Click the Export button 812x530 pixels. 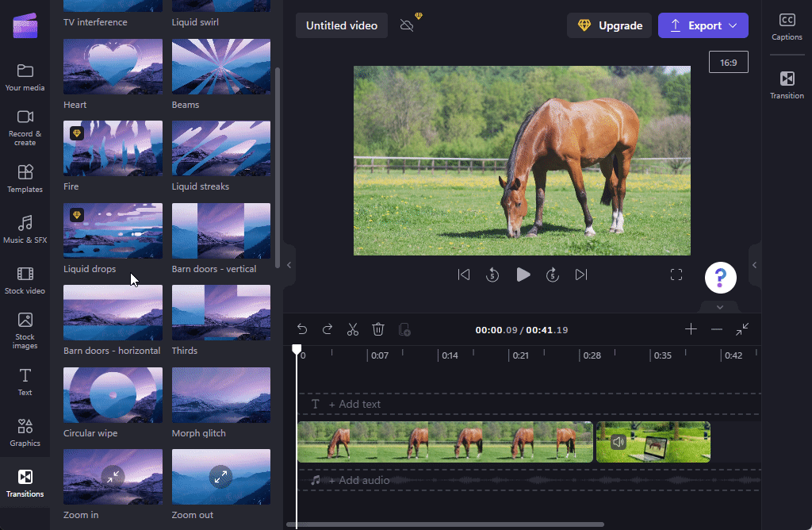click(703, 25)
